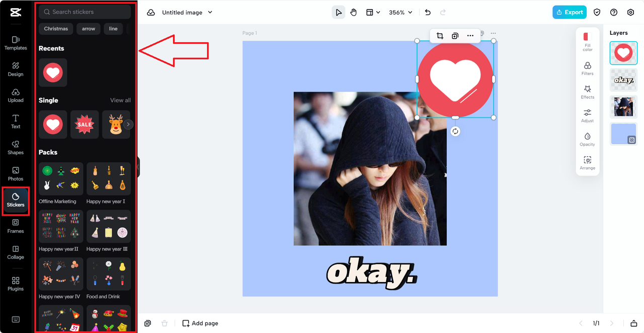The width and height of the screenshot is (644, 333).
Task: Open the Happy new year I pack
Action: (109, 179)
